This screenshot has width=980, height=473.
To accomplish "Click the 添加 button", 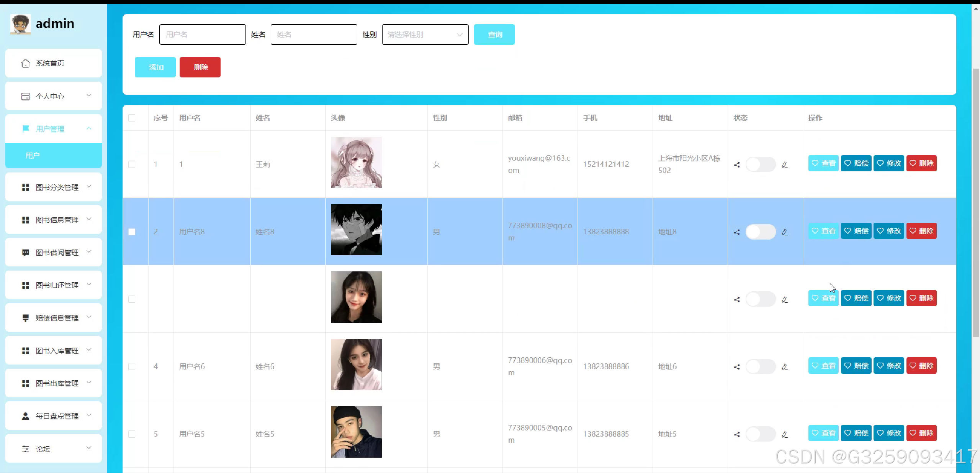I will 155,67.
